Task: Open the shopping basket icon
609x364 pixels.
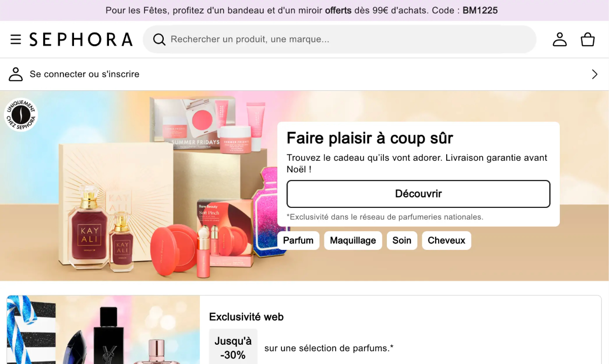Action: point(588,40)
